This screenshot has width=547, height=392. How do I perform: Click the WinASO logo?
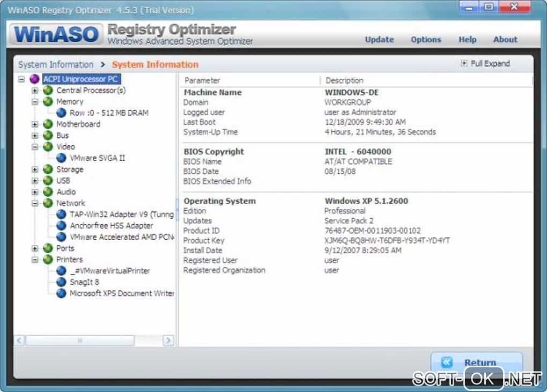(56, 34)
